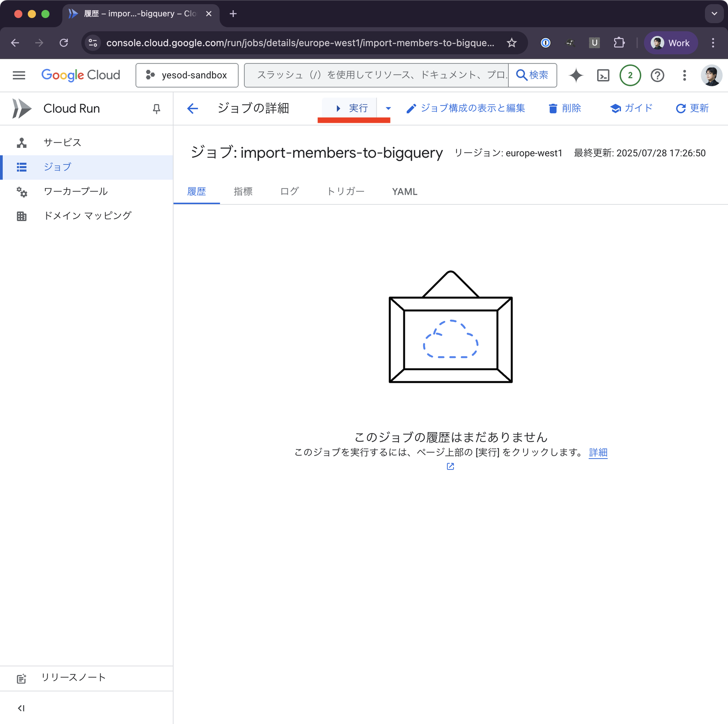Click the U extension icon in toolbar
Viewport: 728px width, 724px height.
click(594, 43)
